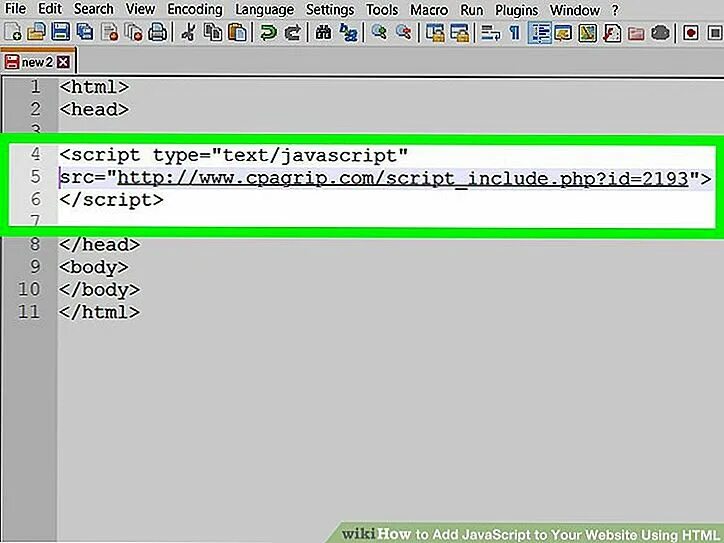The image size is (724, 543).
Task: Click the </html> text on line 11
Action: coord(100,312)
